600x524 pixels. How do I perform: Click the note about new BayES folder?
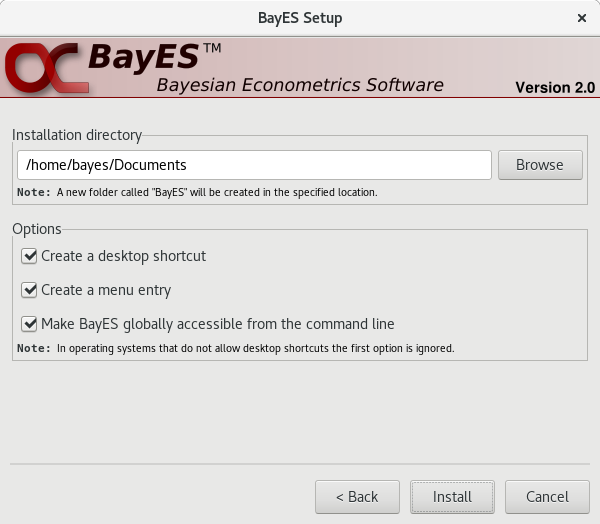click(197, 192)
